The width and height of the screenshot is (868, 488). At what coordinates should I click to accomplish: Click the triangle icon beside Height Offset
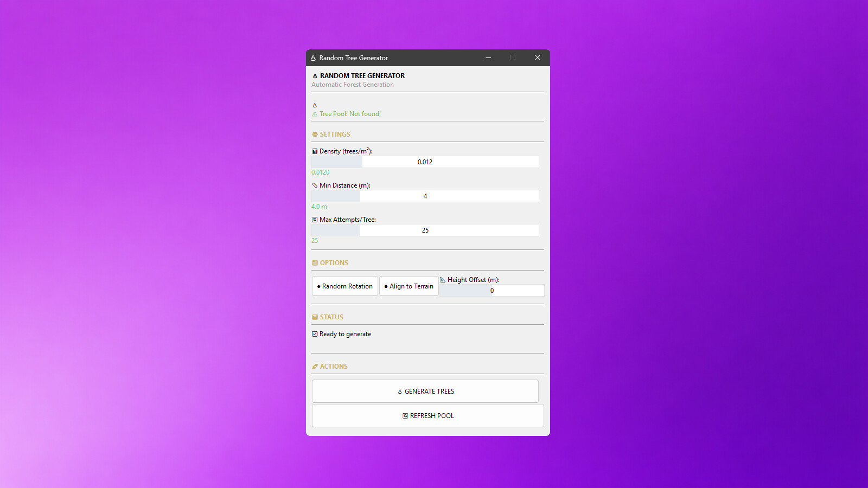(x=443, y=280)
